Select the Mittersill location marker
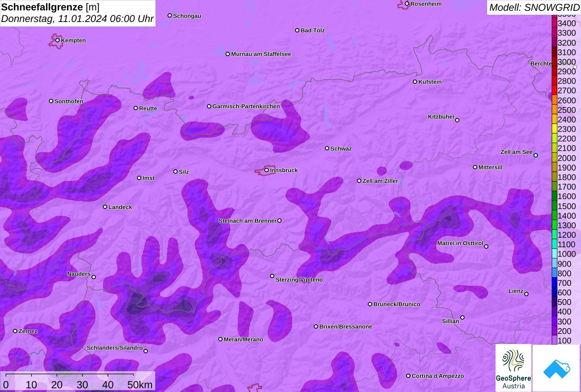 click(x=475, y=167)
